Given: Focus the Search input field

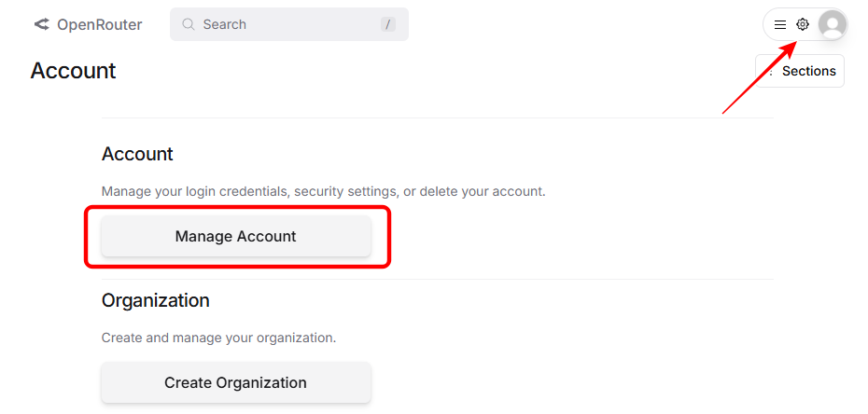Looking at the screenshot, I should point(280,24).
